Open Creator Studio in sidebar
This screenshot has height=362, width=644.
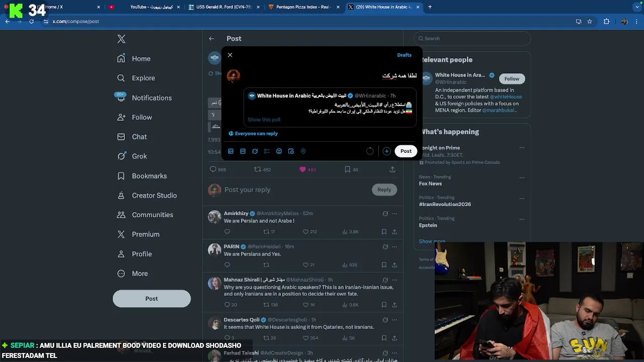(147, 195)
